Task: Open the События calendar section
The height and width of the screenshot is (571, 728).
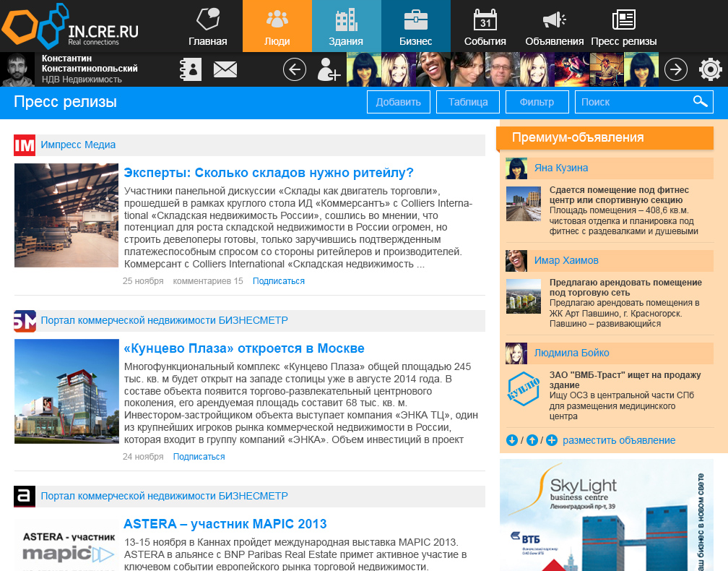Action: point(485,26)
